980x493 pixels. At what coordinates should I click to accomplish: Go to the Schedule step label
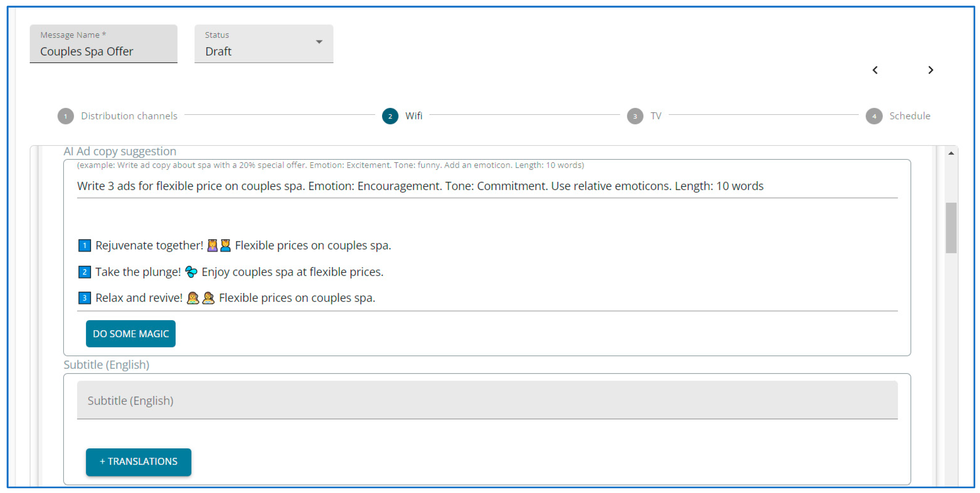pyautogui.click(x=909, y=116)
